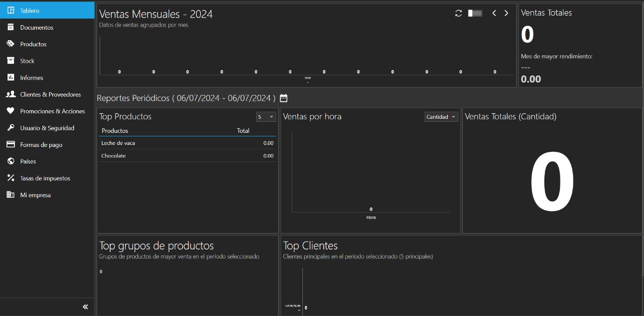Refresh the Ventas Mensuales chart

[x=458, y=13]
